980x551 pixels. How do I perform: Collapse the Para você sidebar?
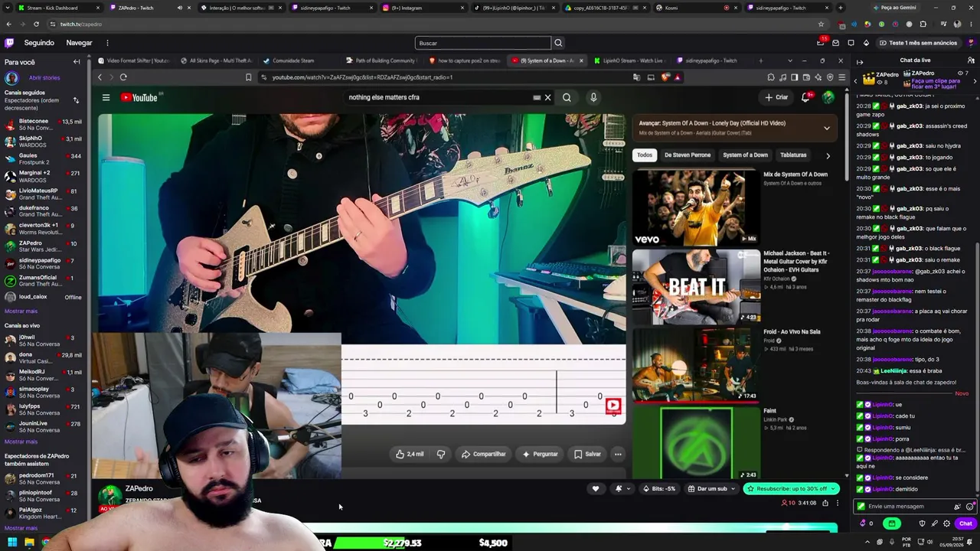[77, 62]
